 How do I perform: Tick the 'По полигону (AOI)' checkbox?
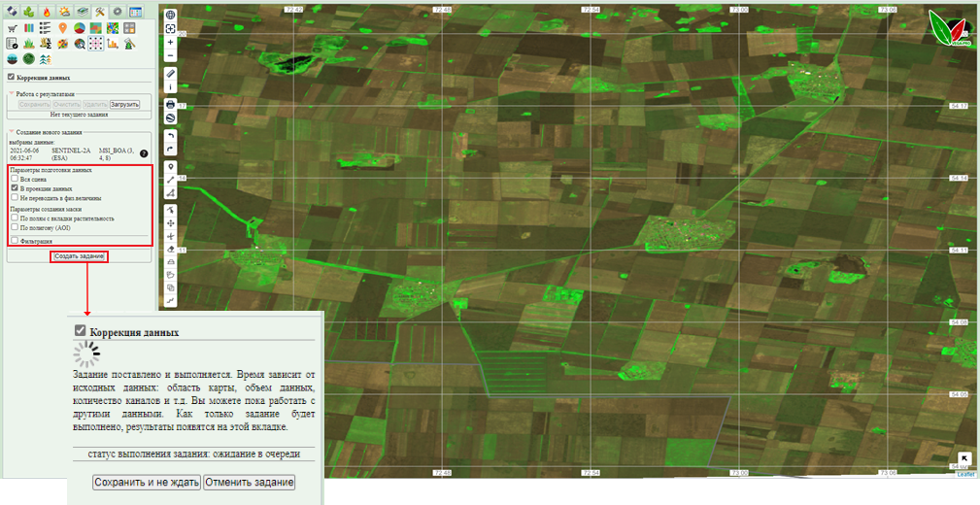(x=14, y=227)
